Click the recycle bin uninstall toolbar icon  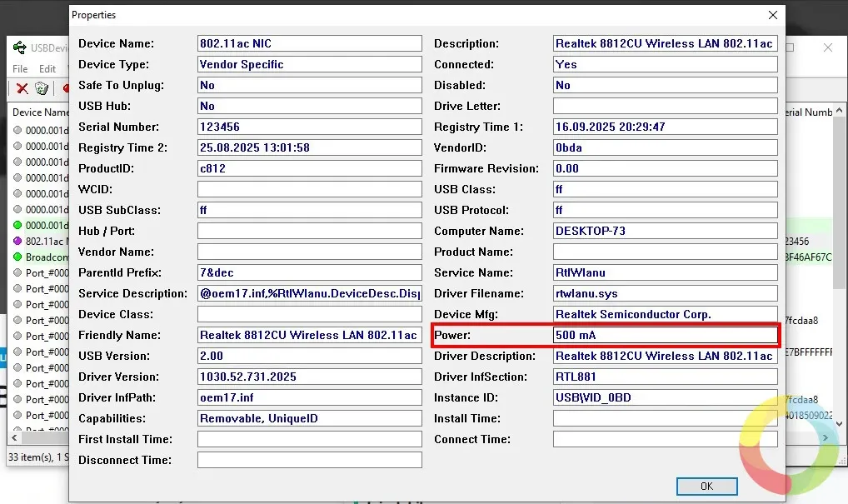42,88
